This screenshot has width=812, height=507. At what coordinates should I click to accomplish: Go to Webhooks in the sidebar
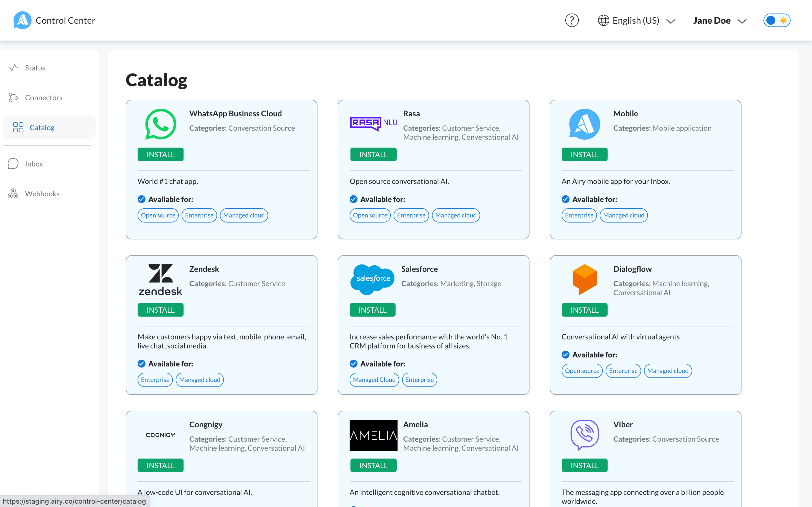coord(42,194)
